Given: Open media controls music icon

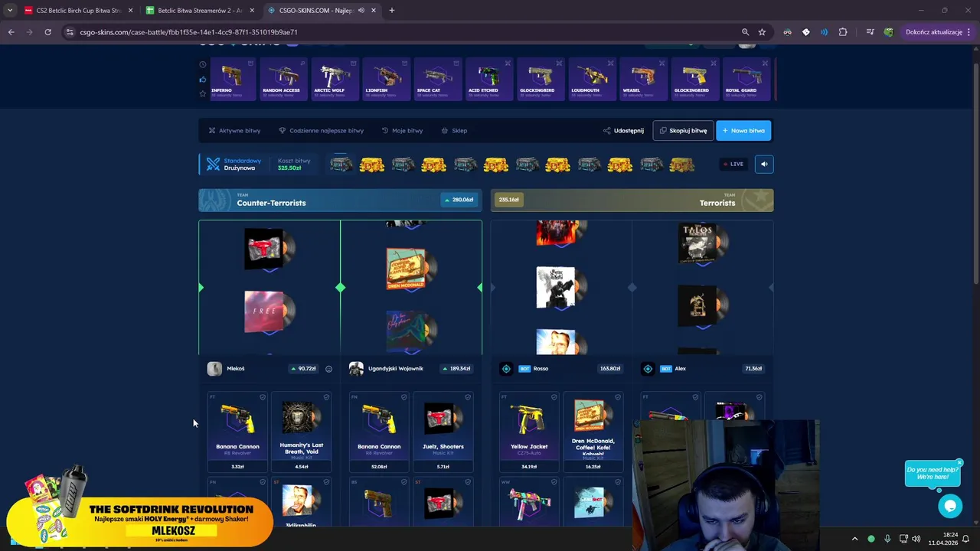Looking at the screenshot, I should coord(870,32).
